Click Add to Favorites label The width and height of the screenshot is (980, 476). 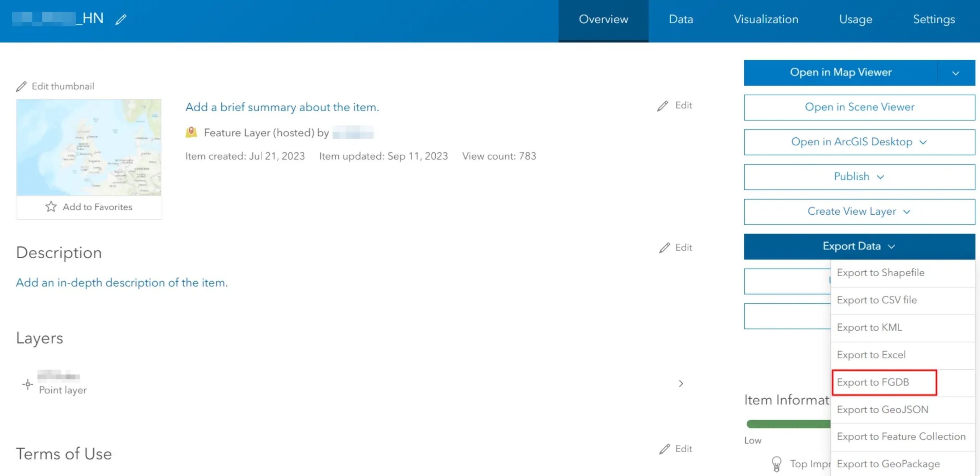pos(97,207)
